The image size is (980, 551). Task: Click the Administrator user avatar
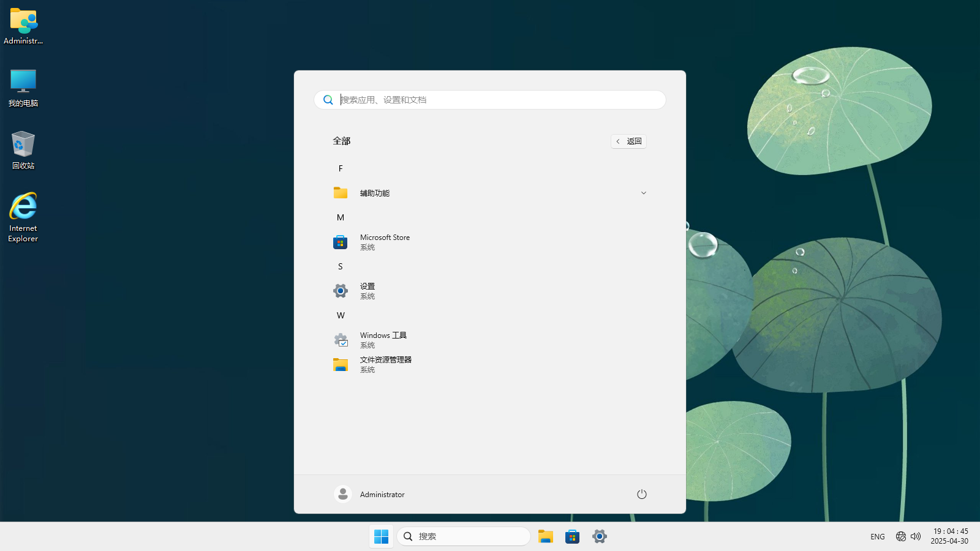coord(343,494)
